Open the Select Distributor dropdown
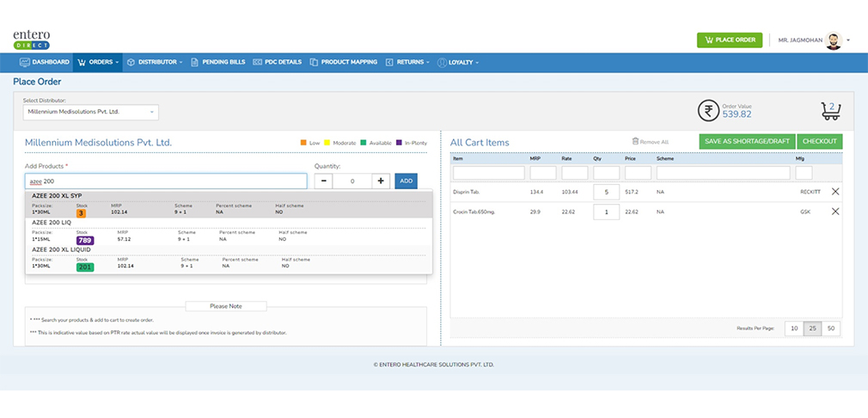Image resolution: width=868 pixels, height=418 pixels. tap(90, 112)
